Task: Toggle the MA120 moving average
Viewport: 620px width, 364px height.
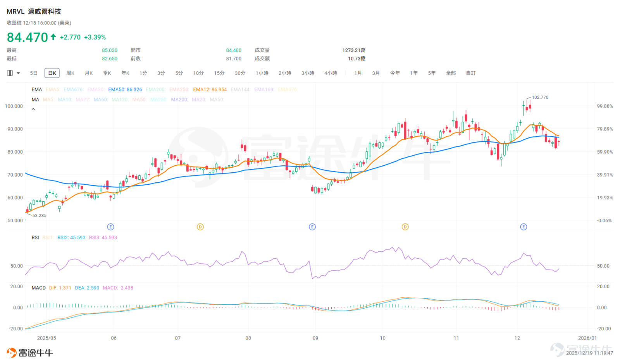Action: point(120,100)
